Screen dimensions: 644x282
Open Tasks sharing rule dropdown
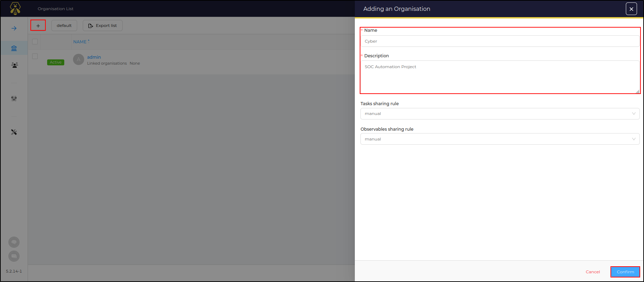(x=500, y=114)
